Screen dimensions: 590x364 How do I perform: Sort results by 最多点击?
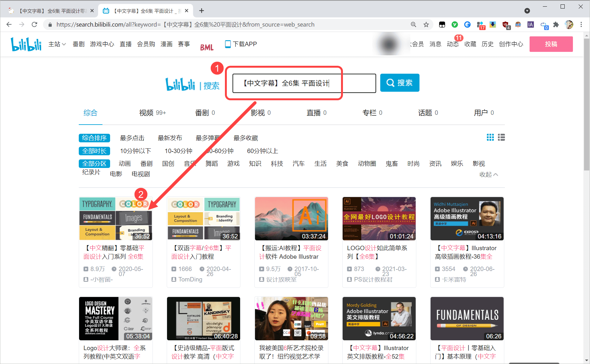pos(132,138)
